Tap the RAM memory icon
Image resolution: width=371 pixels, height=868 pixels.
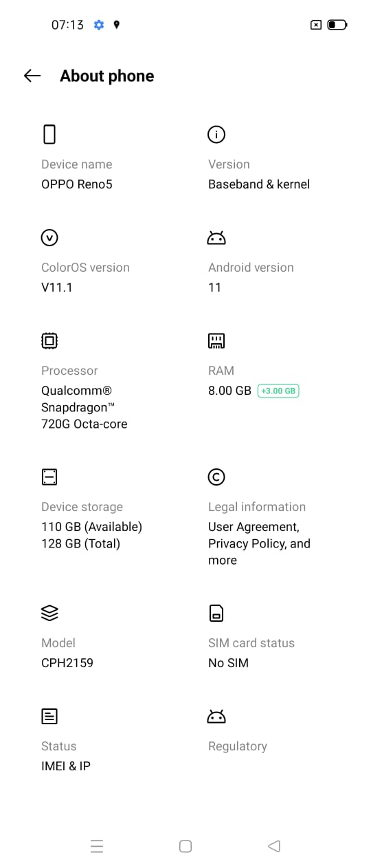[216, 340]
